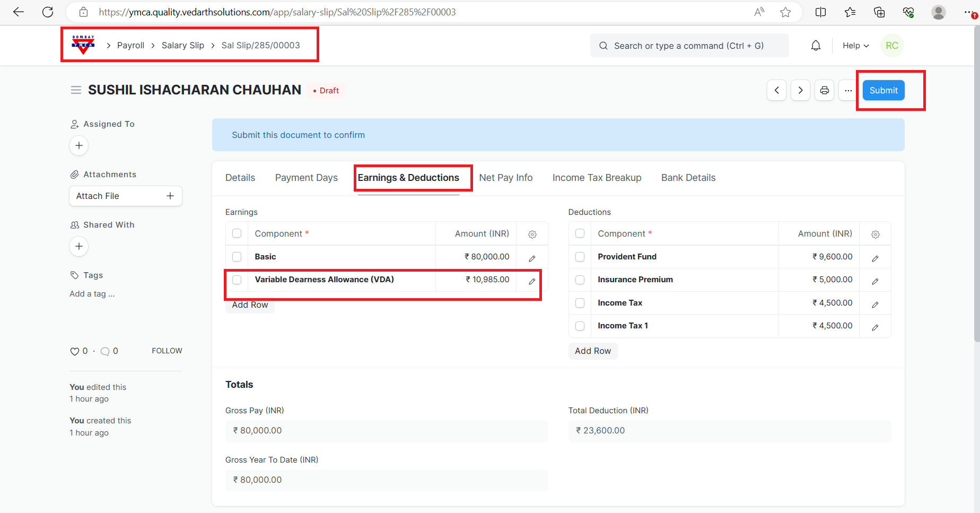This screenshot has height=513, width=980.
Task: Expand the Help dropdown menu
Action: [855, 46]
